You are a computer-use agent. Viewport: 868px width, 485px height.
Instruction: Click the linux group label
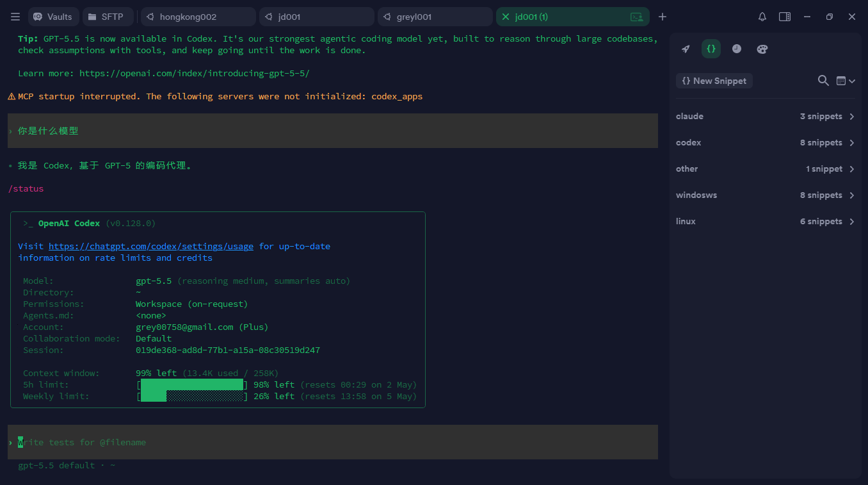pyautogui.click(x=686, y=222)
